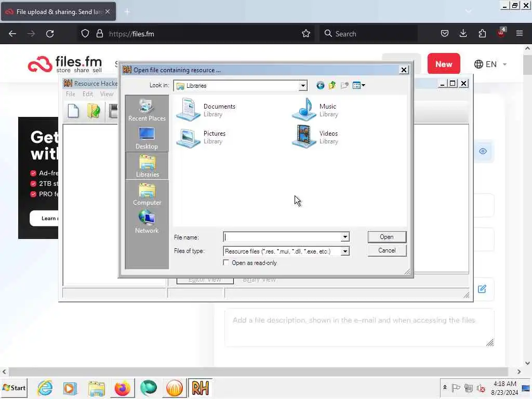The height and width of the screenshot is (399, 532).
Task: Expand the Files of type dropdown
Action: [345, 251]
